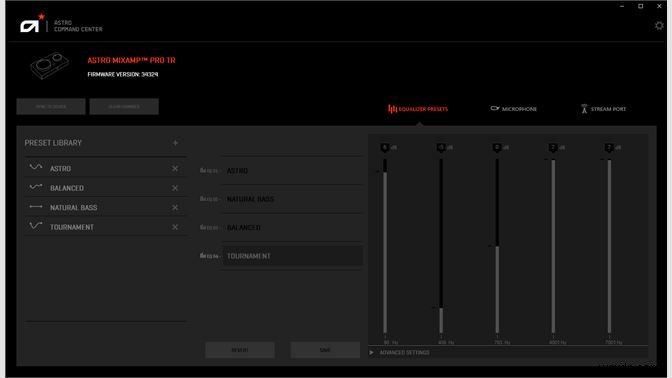672x378 pixels.
Task: Click the ASTRO MIXAMP PRO TR device title
Action: (131, 60)
